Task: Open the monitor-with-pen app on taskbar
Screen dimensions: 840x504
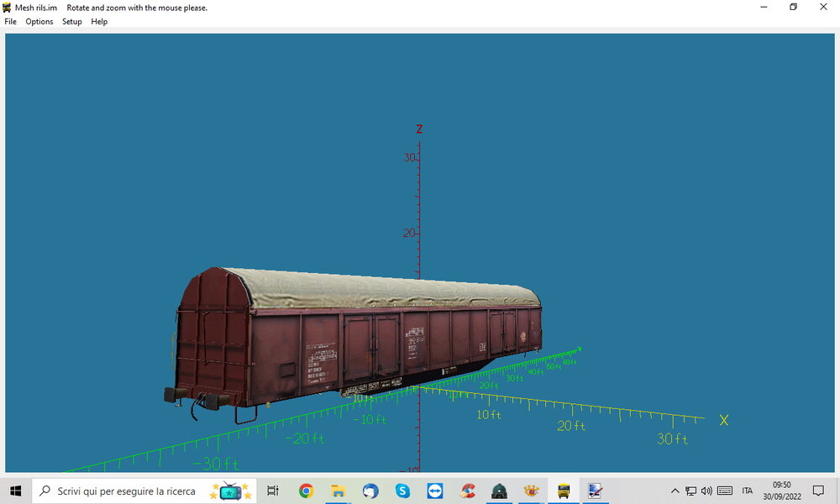Action: [596, 491]
